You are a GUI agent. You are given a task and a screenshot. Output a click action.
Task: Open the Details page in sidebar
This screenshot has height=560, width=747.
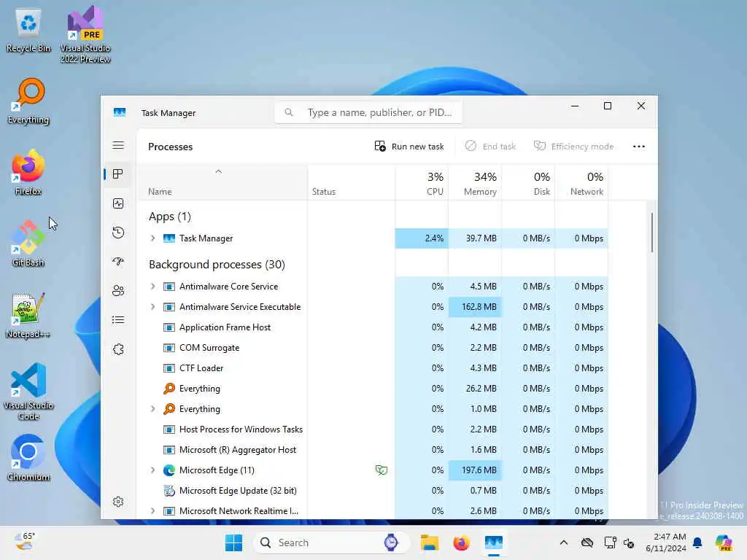tap(118, 320)
